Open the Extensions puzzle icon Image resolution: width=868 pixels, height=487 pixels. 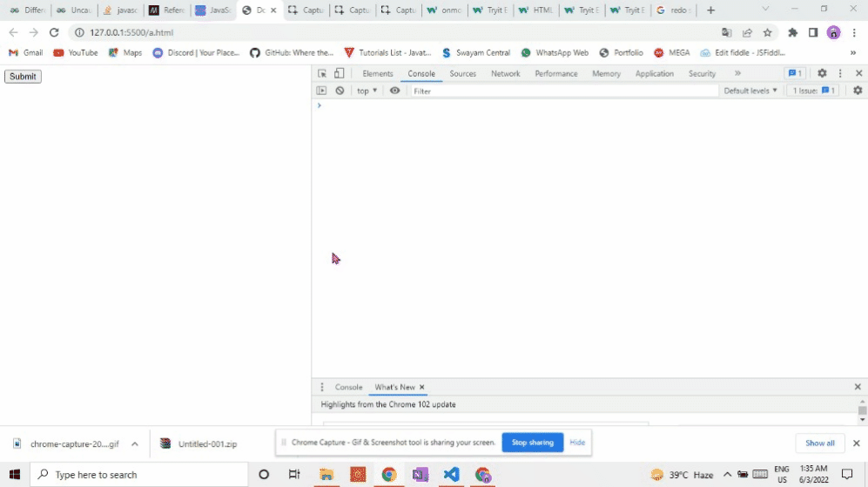pos(793,33)
